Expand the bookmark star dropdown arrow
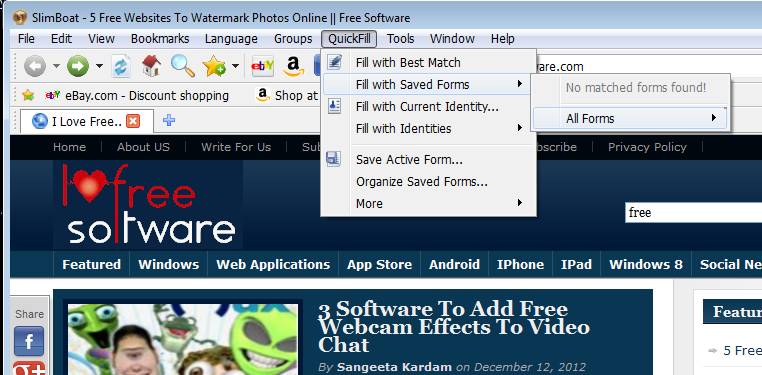Viewport: 762px width, 375px height. (235, 66)
